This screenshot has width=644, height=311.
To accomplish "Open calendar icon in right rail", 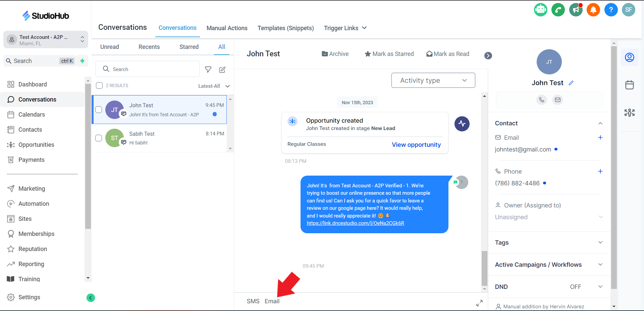I will (x=630, y=85).
